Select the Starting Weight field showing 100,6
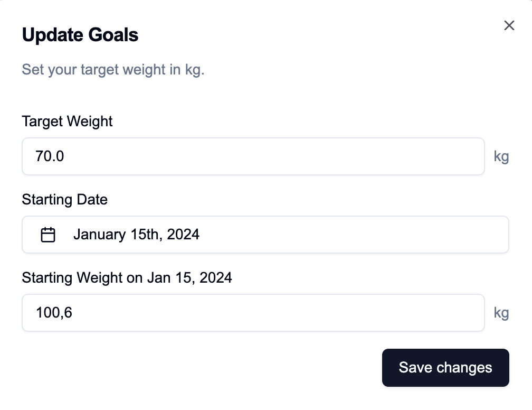This screenshot has width=532, height=410. click(x=253, y=312)
